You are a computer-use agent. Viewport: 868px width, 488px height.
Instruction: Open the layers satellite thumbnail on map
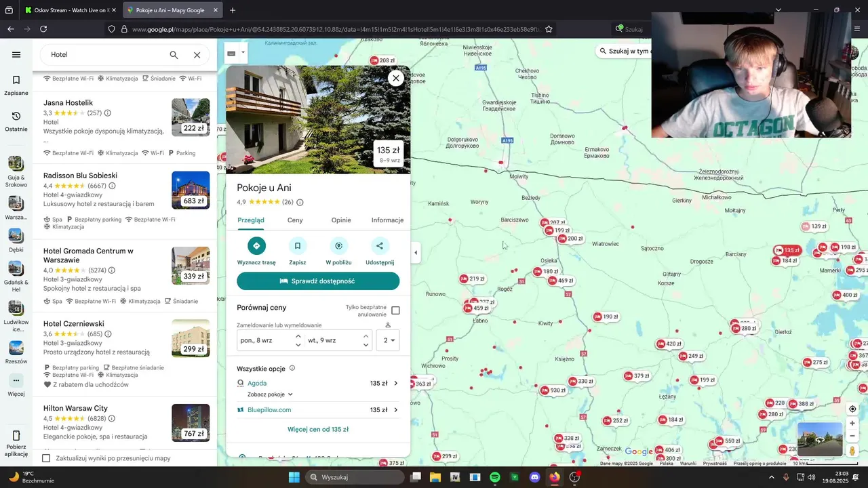[x=819, y=439]
